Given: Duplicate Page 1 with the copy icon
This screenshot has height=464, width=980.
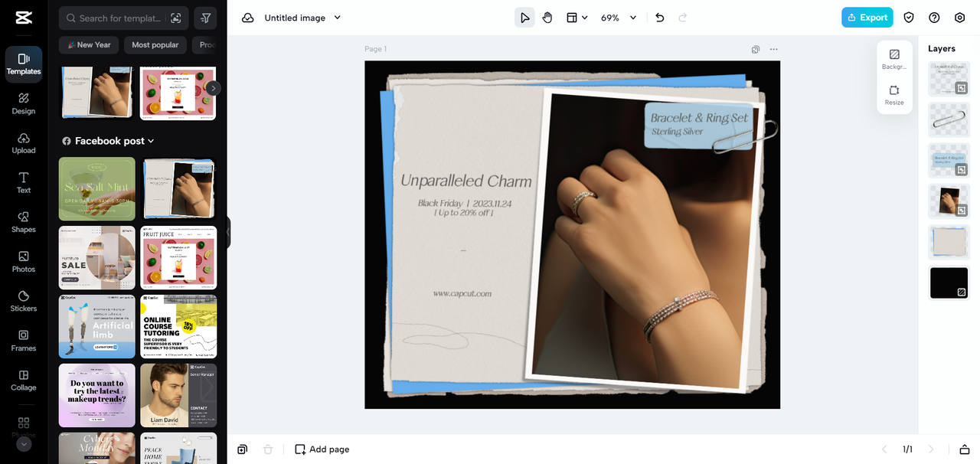Looking at the screenshot, I should point(756,49).
